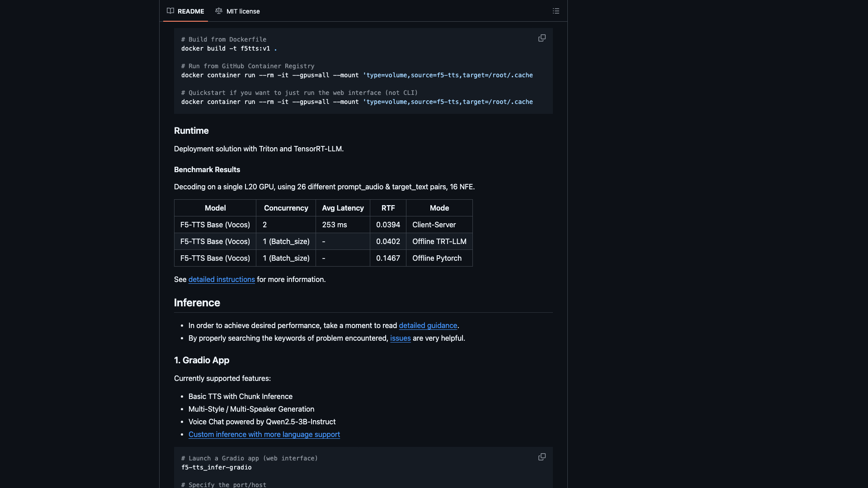Select the Inference heading
Image resolution: width=868 pixels, height=488 pixels.
(x=197, y=303)
